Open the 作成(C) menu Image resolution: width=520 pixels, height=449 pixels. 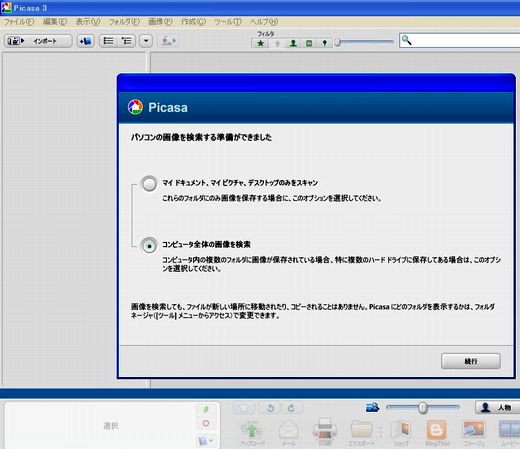pyautogui.click(x=193, y=22)
